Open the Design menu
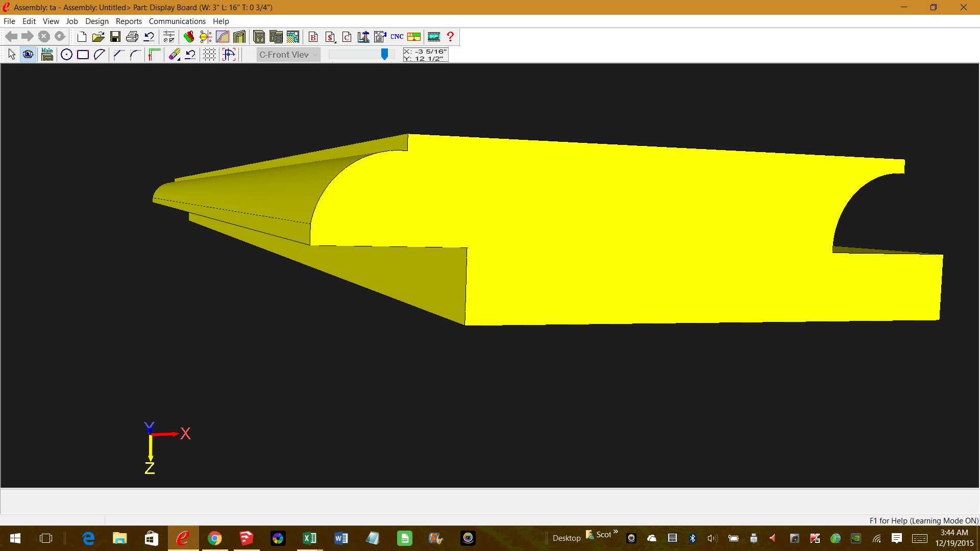 click(x=96, y=21)
